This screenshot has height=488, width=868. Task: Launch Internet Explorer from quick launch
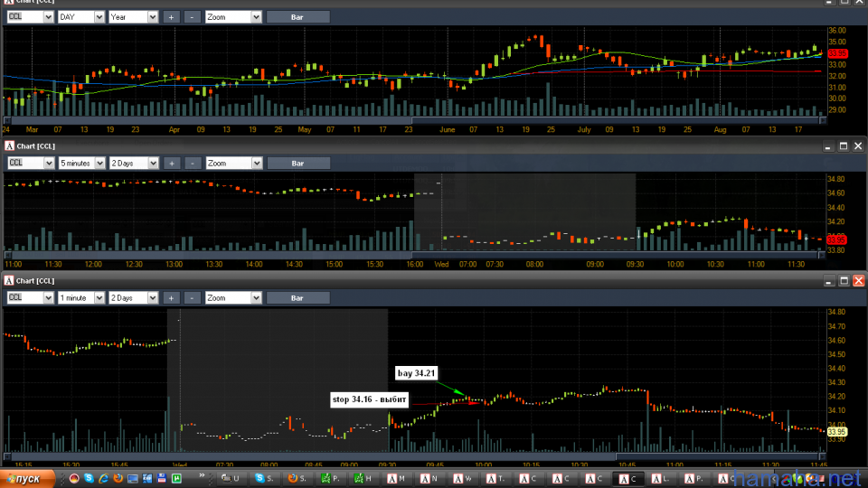(x=103, y=478)
